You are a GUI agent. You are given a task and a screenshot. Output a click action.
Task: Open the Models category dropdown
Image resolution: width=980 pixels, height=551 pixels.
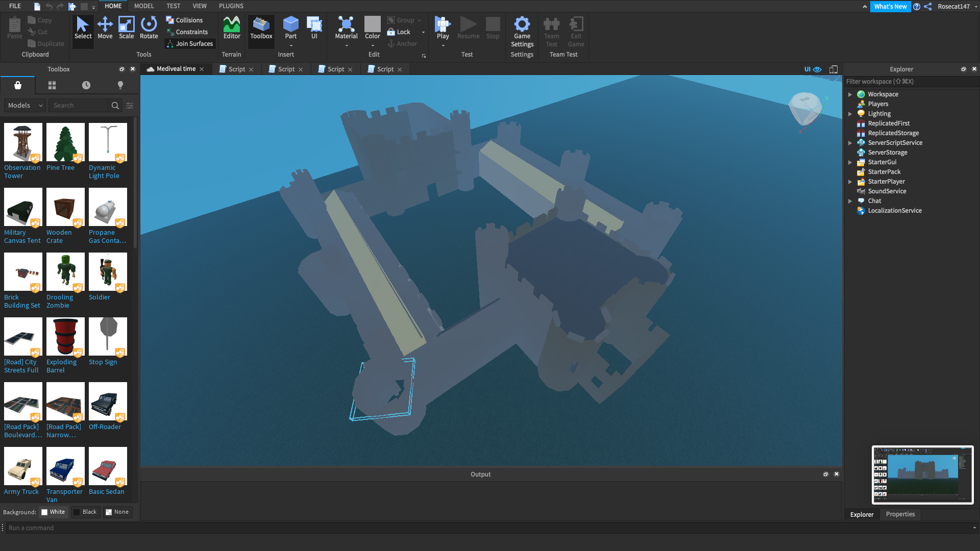tap(25, 106)
